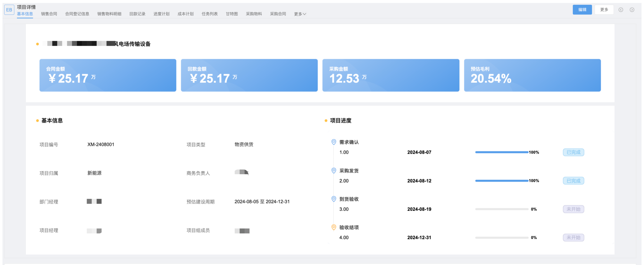Open the 进度计划 tab
Image resolution: width=644 pixels, height=265 pixels.
pyautogui.click(x=161, y=14)
